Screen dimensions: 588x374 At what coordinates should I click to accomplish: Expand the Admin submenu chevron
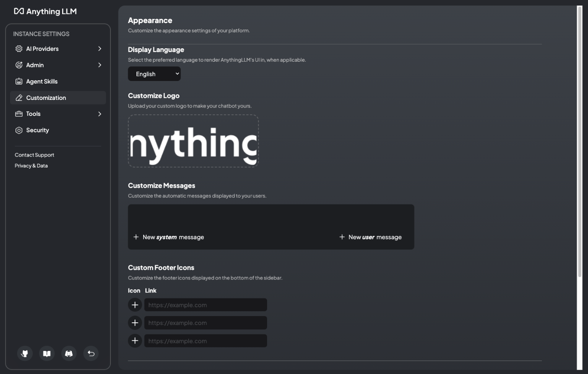coord(100,65)
